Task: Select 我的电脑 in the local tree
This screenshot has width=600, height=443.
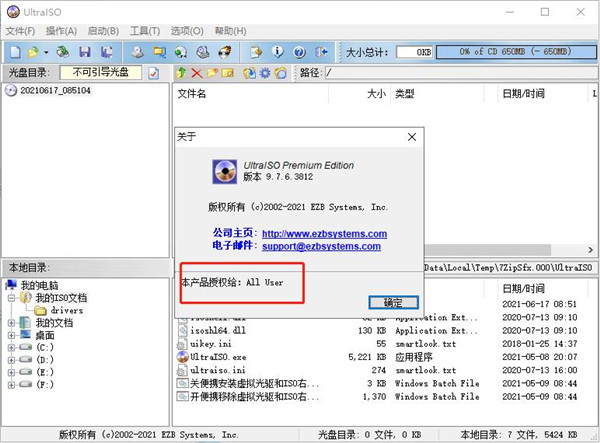Action: tap(39, 285)
